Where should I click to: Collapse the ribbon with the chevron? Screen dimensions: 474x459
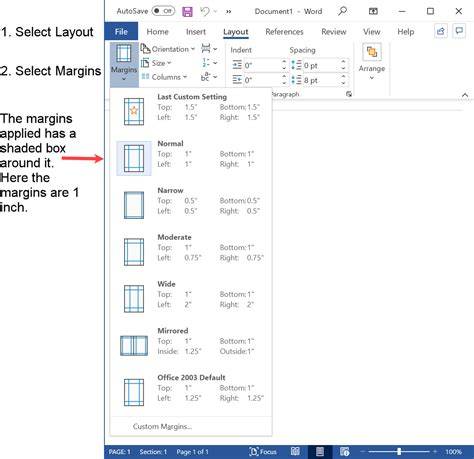[x=465, y=95]
